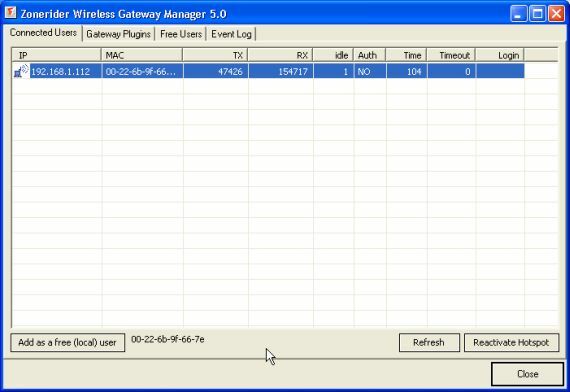Screen dimensions: 570x392
Task: Sort by the Login column header
Action: pos(500,55)
